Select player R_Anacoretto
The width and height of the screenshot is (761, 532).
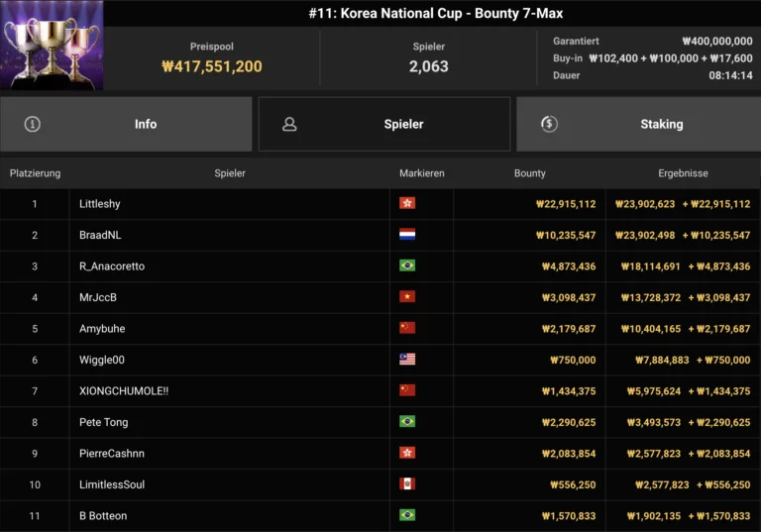point(112,266)
